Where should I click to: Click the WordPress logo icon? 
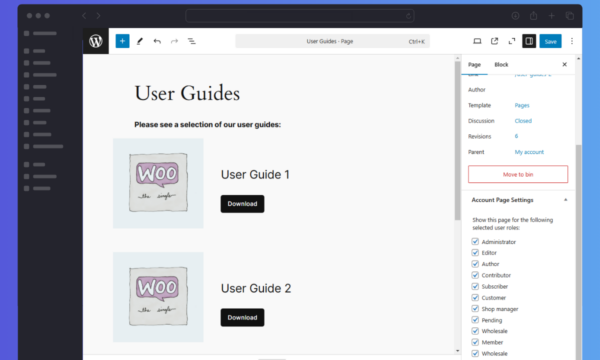[x=96, y=41]
